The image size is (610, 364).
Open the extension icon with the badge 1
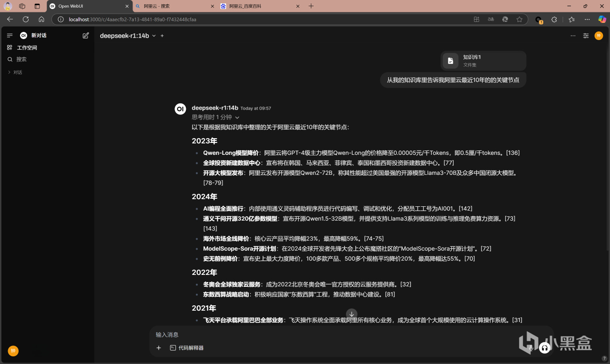[539, 20]
